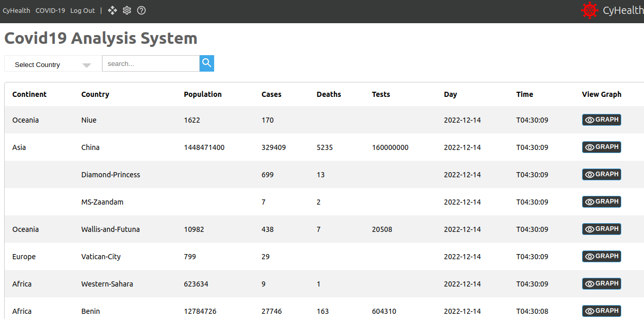Click the blue search magnifier button
This screenshot has width=644, height=319.
pyautogui.click(x=206, y=63)
